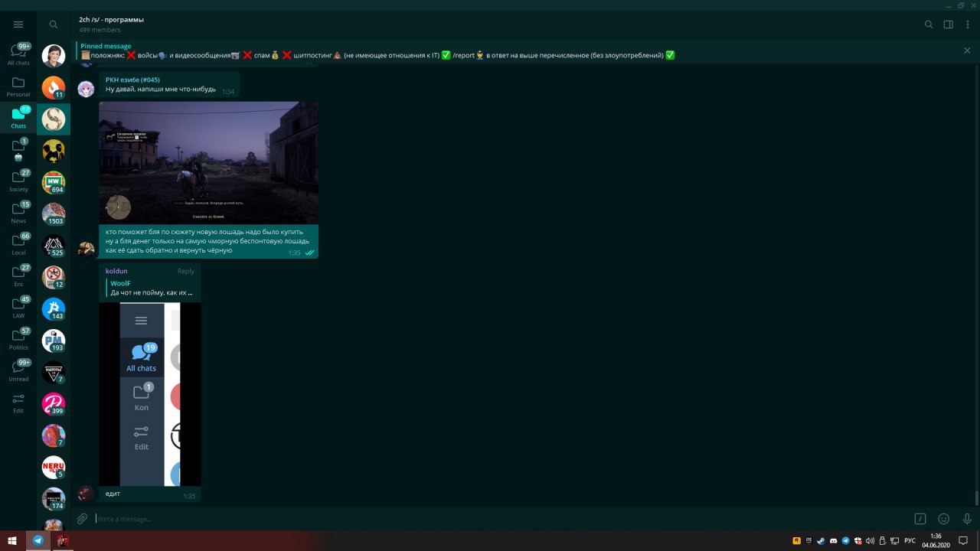Viewport: 980px width, 551px height.
Task: Dismiss the pinned message bar
Action: pos(967,51)
